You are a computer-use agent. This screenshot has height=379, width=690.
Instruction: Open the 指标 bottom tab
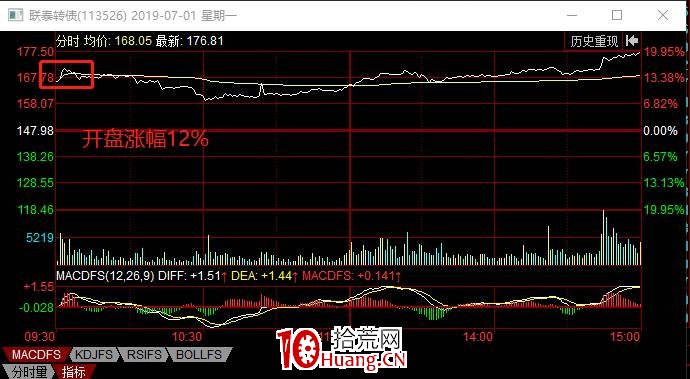73,372
